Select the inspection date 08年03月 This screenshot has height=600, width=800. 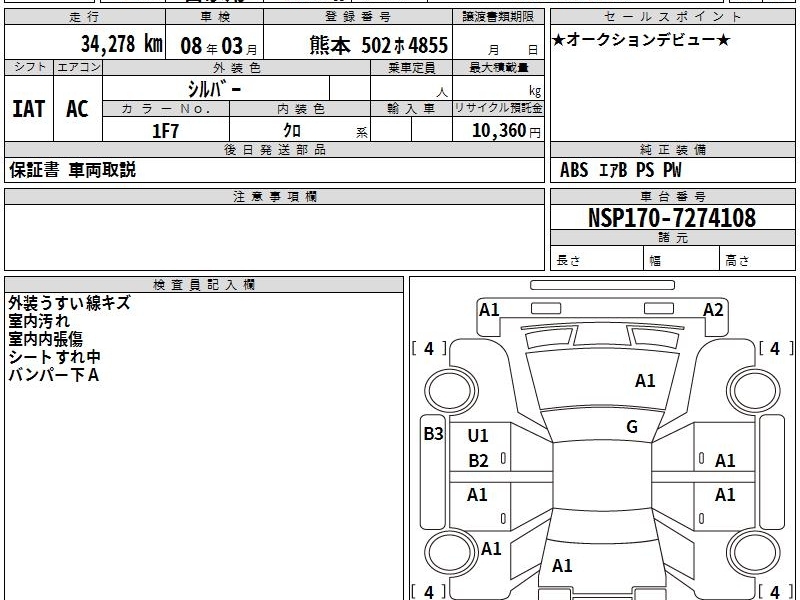pos(219,46)
